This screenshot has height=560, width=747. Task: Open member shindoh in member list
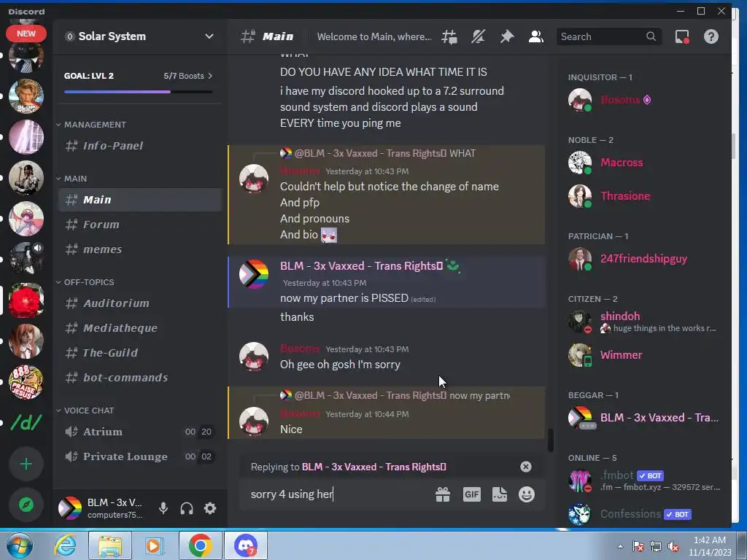point(644,322)
